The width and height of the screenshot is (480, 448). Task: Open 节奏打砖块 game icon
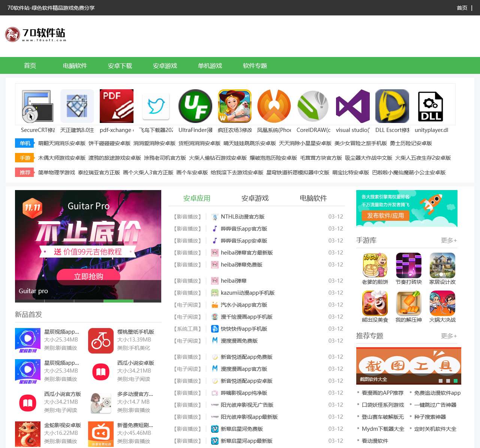[409, 265]
